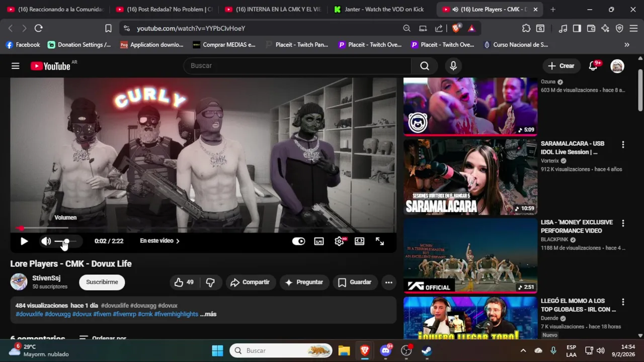Toggle subtitles in the video player
The height and width of the screenshot is (362, 644).
[x=319, y=241]
